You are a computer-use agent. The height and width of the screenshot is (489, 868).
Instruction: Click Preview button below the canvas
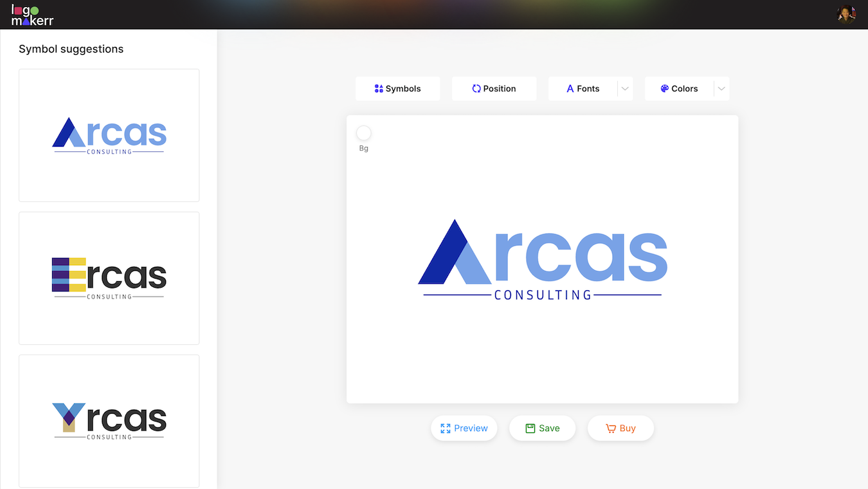[464, 429]
